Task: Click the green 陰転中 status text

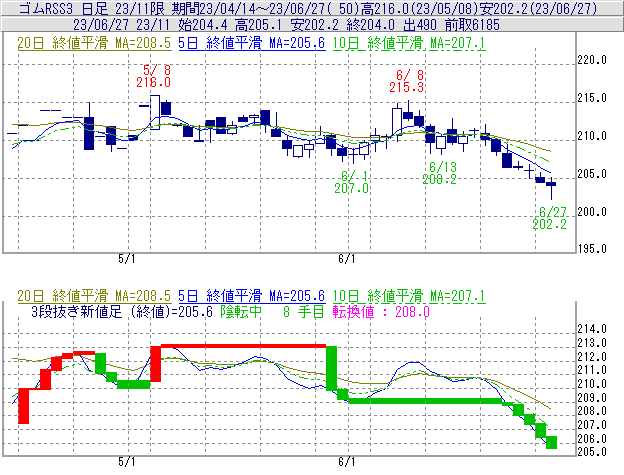Action: 241,312
